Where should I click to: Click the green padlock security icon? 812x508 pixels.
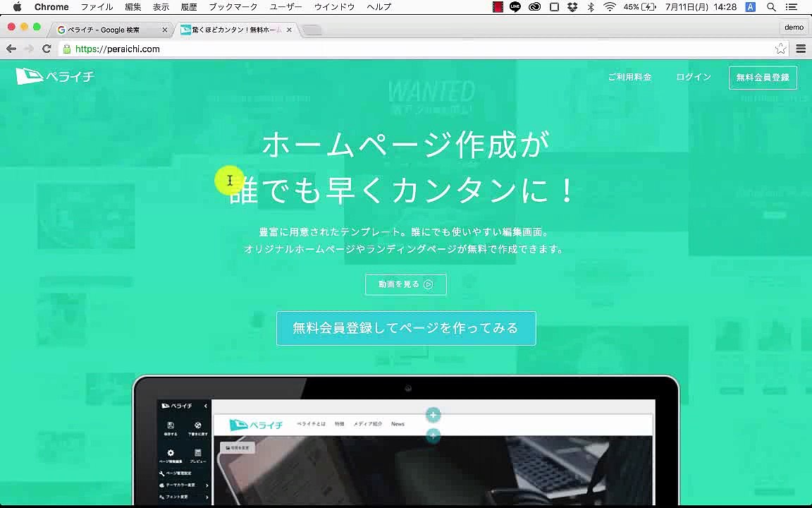click(66, 49)
